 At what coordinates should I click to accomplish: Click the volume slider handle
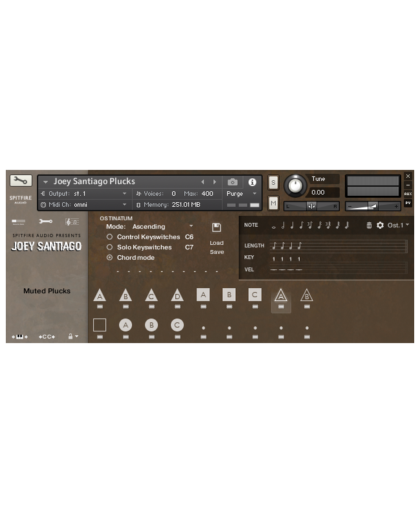[373, 206]
